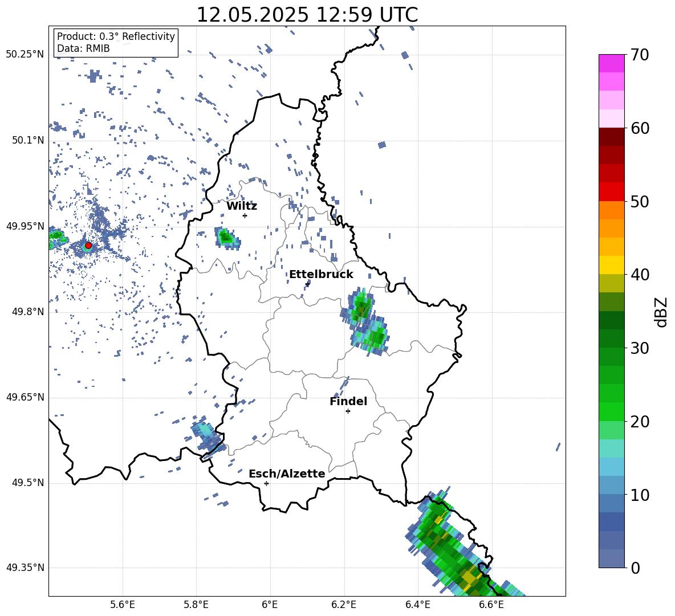Click the 49.5°N latitude label
Image resolution: width=675 pixels, height=616 pixels.
point(28,483)
